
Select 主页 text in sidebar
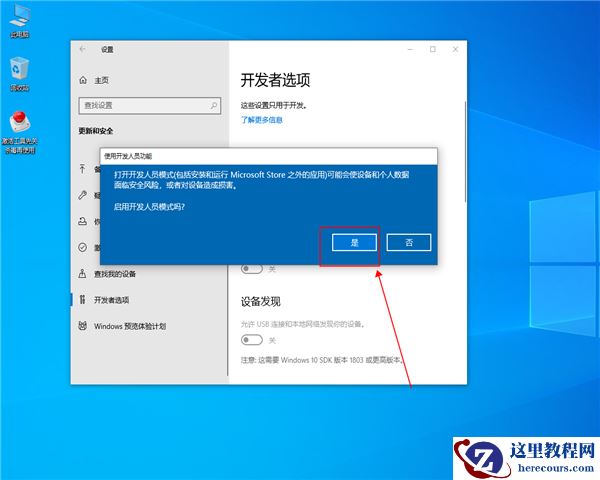click(x=101, y=80)
